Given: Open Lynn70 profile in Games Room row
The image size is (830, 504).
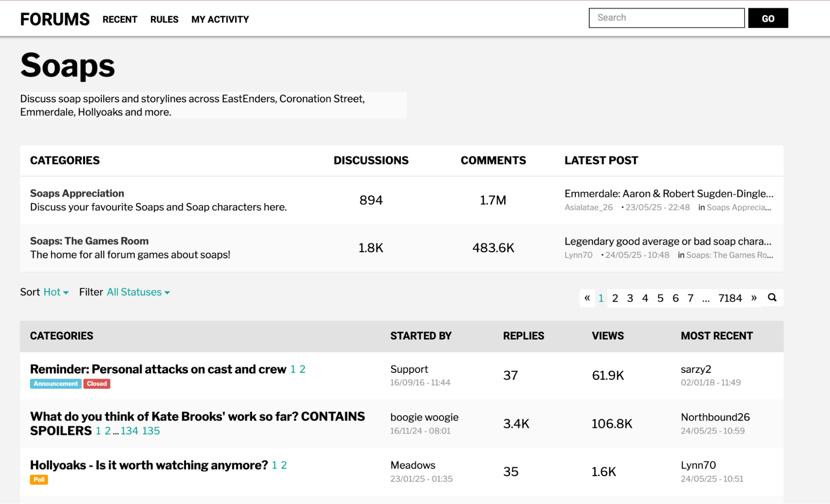Looking at the screenshot, I should 578,255.
